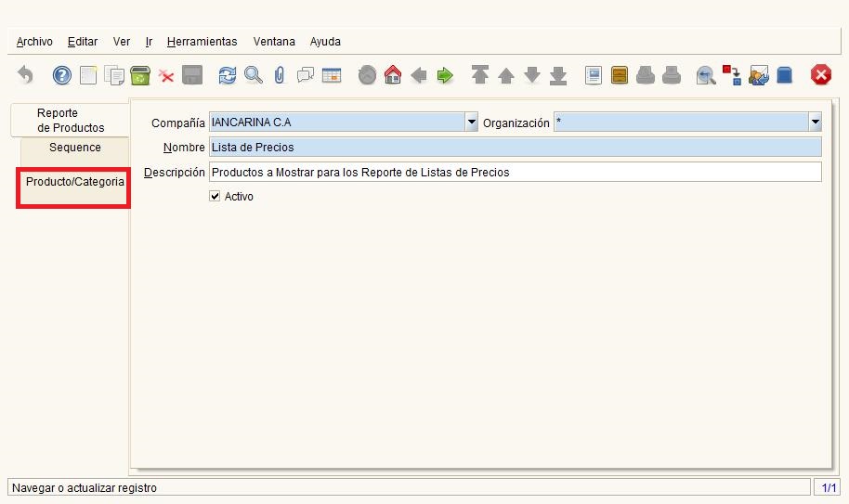Click the Print preview printer icon
This screenshot has height=504, width=849.
[x=646, y=75]
